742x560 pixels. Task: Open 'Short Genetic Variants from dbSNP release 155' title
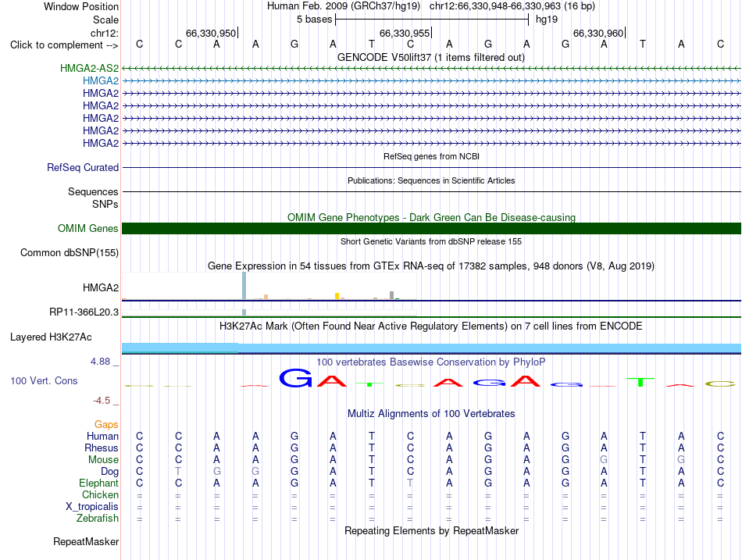coord(431,241)
